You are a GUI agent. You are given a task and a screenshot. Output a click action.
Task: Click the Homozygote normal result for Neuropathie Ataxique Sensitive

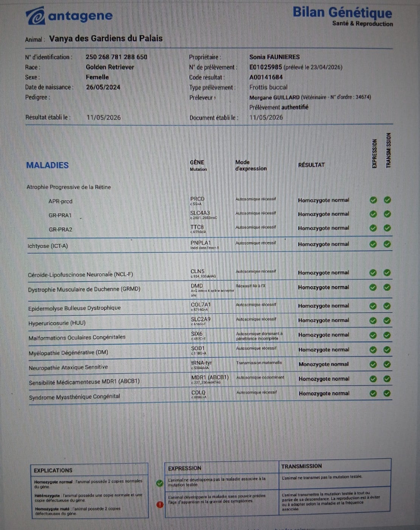(x=324, y=364)
